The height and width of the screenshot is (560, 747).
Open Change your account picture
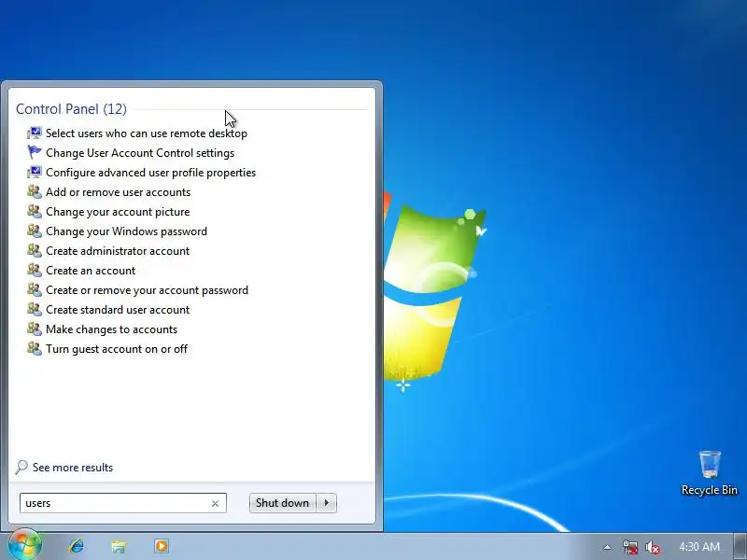(x=118, y=212)
